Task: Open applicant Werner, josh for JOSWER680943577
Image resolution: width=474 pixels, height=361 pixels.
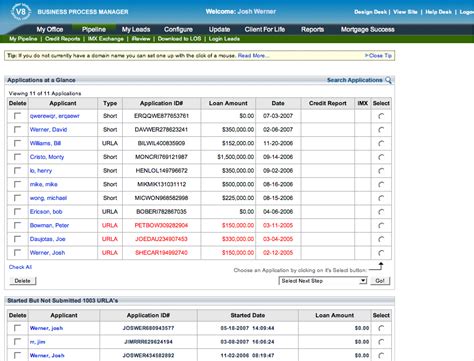Action: (46, 328)
